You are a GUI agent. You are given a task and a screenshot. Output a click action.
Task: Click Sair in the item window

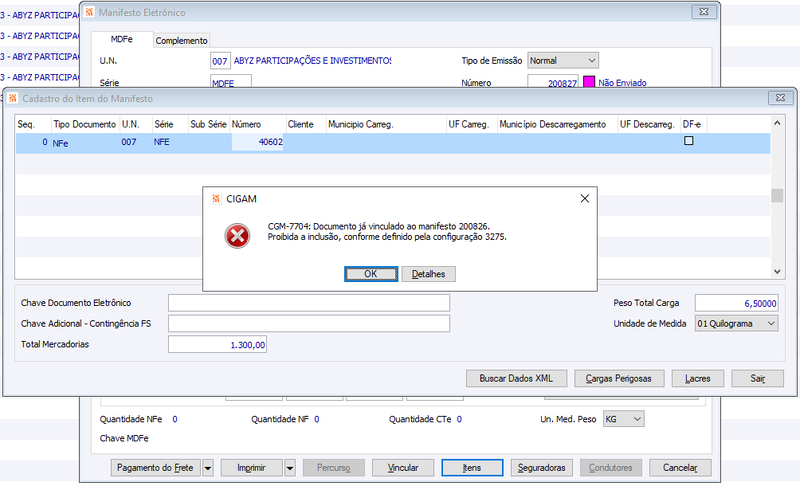coord(758,378)
